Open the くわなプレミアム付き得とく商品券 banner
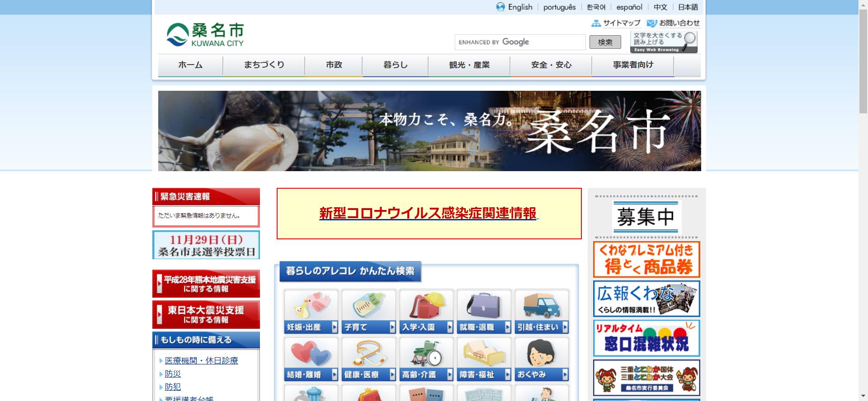Screen dimensions: 868x401 pyautogui.click(x=646, y=259)
